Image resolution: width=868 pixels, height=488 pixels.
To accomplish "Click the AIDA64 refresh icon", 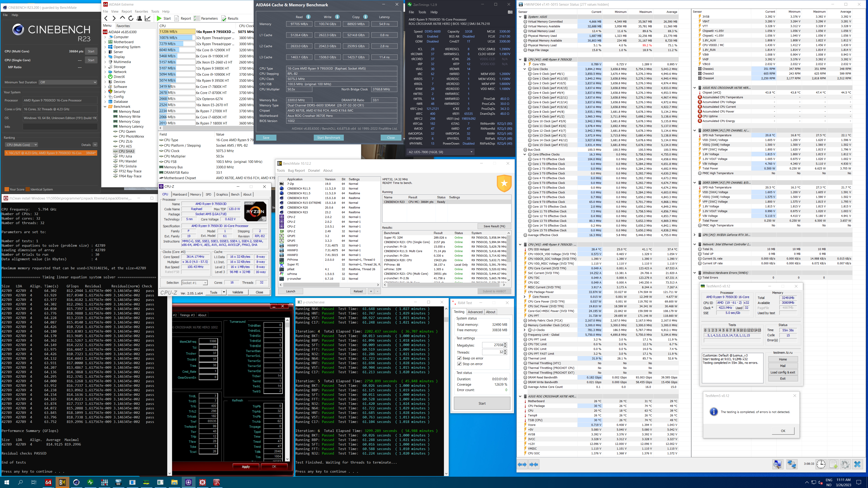I will pyautogui.click(x=131, y=19).
